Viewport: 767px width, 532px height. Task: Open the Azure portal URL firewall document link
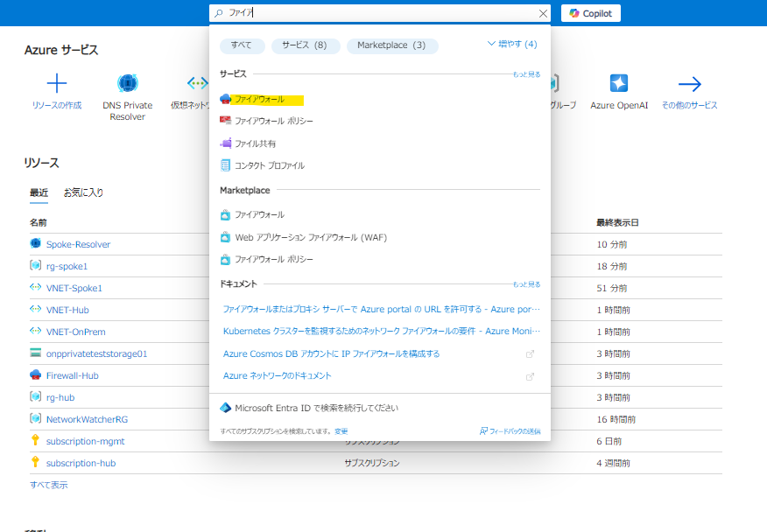[x=382, y=309]
